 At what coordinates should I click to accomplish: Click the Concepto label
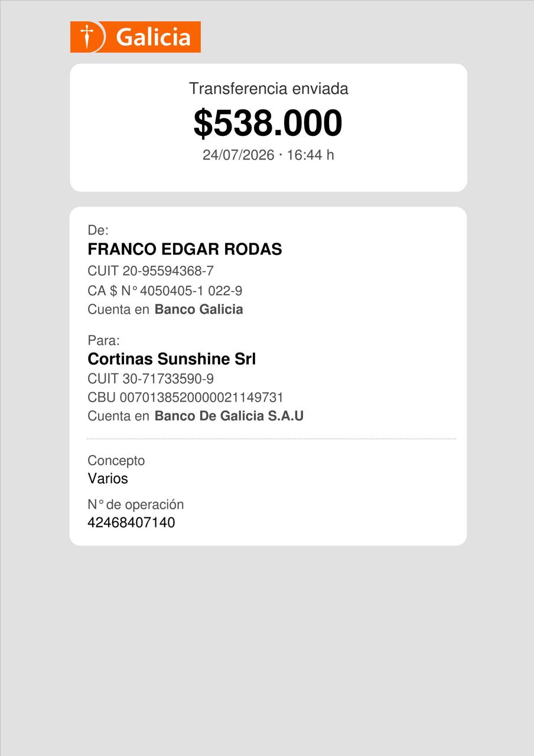[x=116, y=461]
